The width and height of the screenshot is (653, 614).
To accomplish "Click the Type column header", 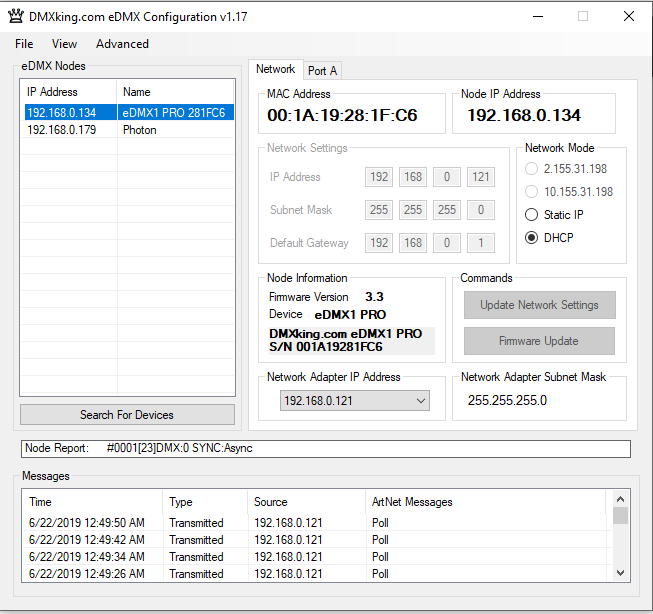I will pyautogui.click(x=205, y=502).
